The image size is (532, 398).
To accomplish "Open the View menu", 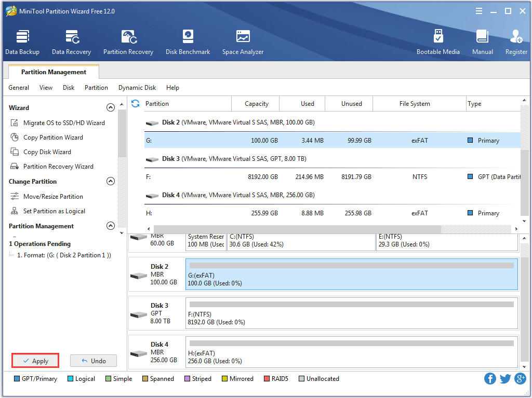I will click(x=46, y=88).
